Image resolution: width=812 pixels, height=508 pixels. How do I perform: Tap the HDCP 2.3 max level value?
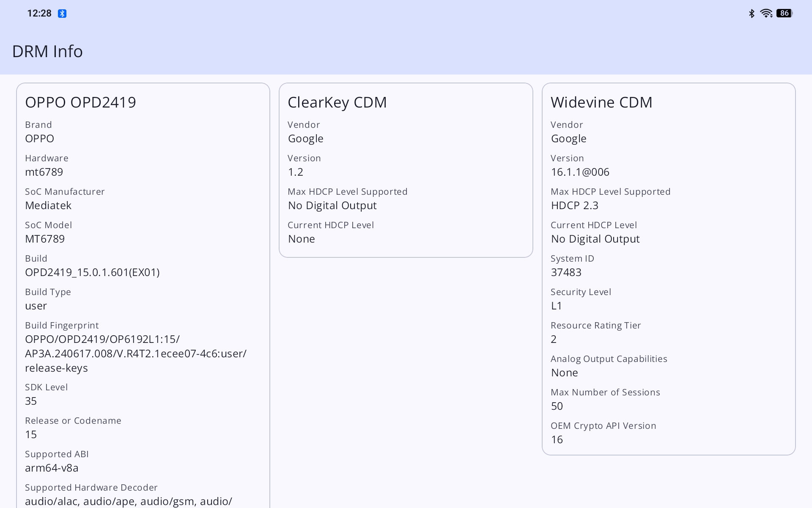pos(574,205)
